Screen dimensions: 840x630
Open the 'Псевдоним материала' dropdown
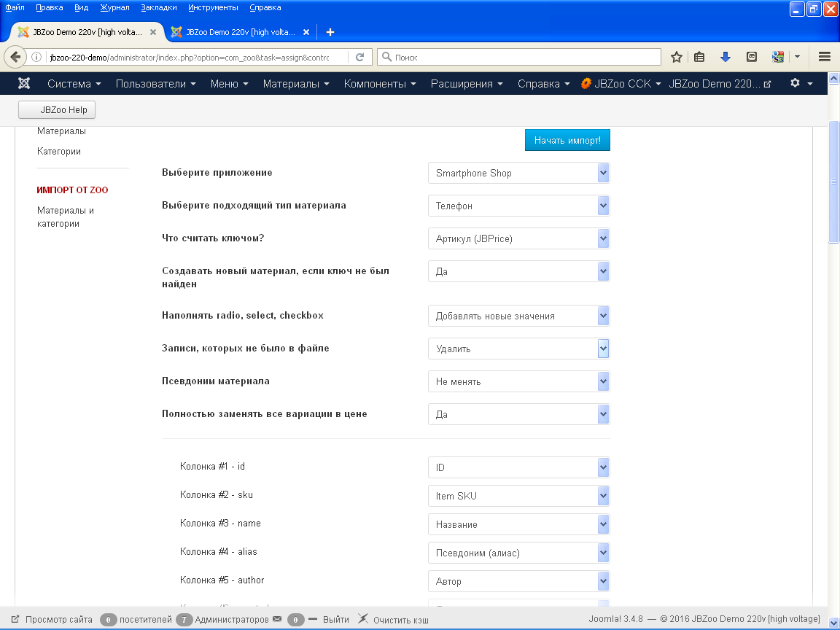[x=518, y=381]
